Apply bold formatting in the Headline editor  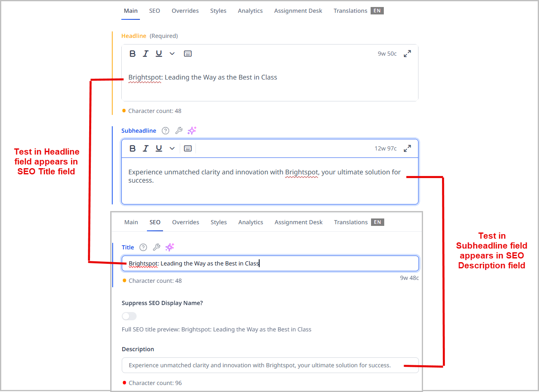point(132,53)
